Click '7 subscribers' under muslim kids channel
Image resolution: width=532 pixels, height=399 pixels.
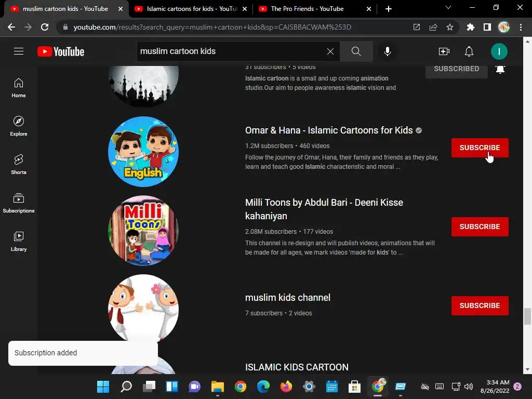263,313
